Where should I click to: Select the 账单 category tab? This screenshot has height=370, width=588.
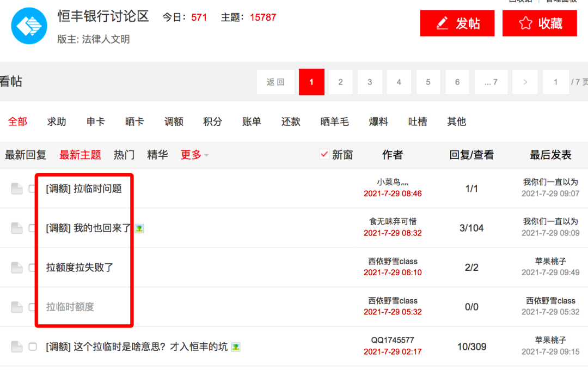tap(252, 122)
